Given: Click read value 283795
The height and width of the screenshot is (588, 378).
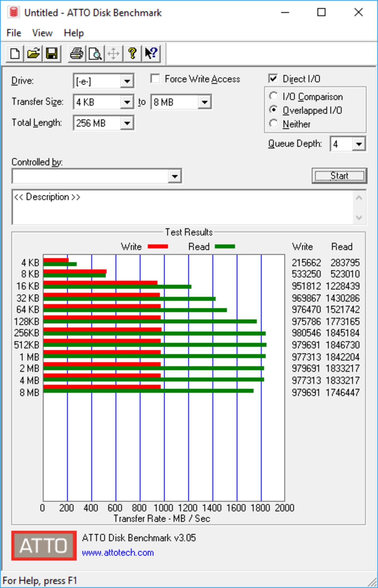Looking at the screenshot, I should (345, 263).
